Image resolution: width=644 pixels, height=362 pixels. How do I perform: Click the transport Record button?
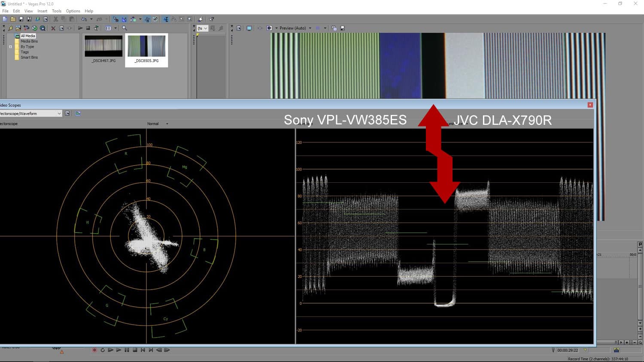click(x=94, y=350)
